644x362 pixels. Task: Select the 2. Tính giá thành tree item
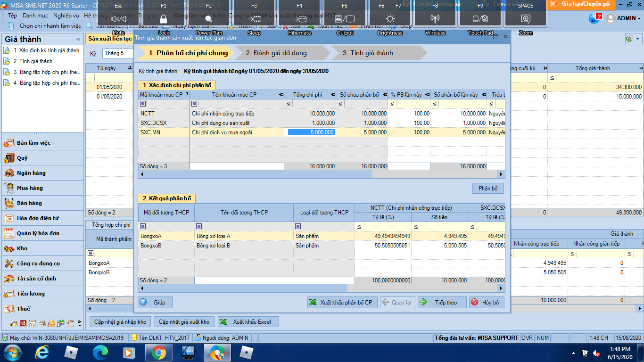[33, 61]
